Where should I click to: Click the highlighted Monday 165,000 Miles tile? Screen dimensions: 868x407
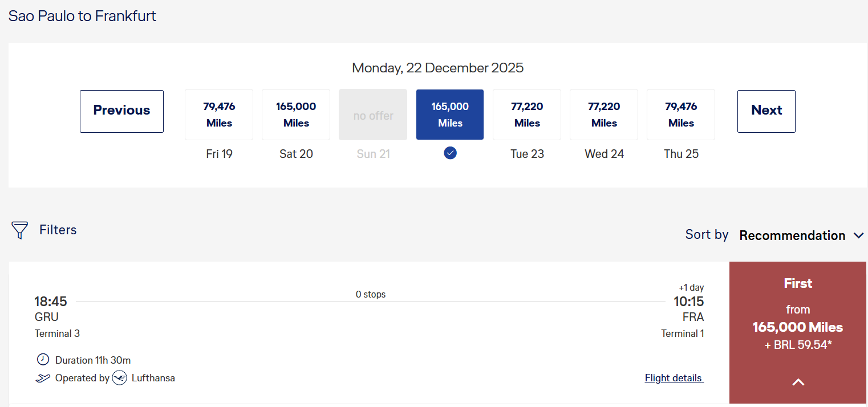(450, 115)
